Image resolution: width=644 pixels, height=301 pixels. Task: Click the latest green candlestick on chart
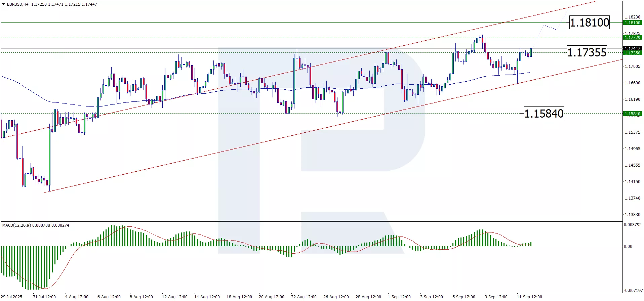531,52
